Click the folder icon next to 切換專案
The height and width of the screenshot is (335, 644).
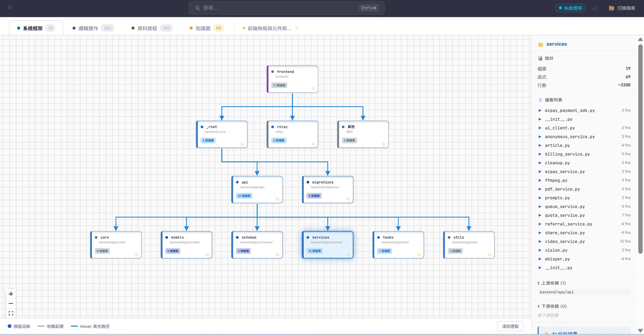click(x=611, y=8)
